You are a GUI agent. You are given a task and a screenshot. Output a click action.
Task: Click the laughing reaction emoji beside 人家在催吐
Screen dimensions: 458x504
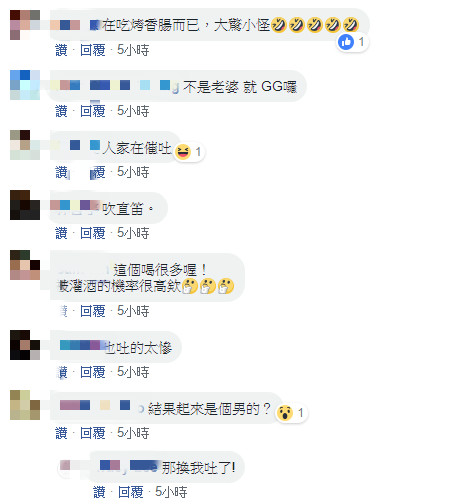click(x=183, y=152)
